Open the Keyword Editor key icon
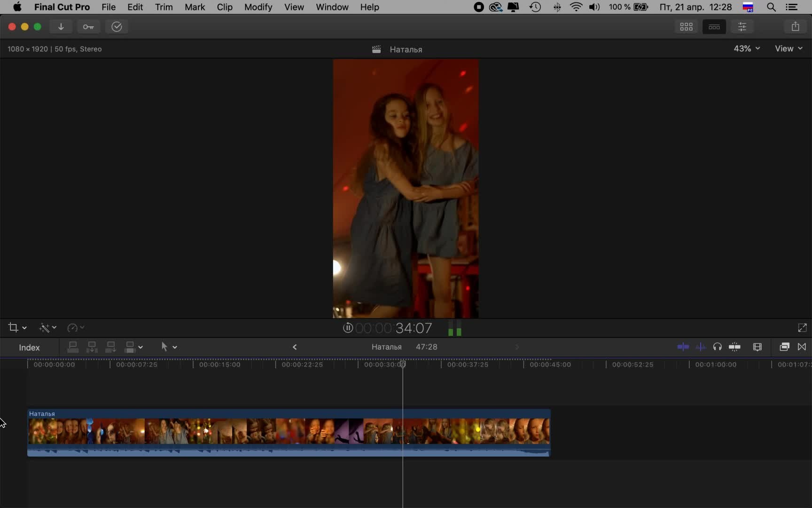This screenshot has width=812, height=508. tap(88, 27)
